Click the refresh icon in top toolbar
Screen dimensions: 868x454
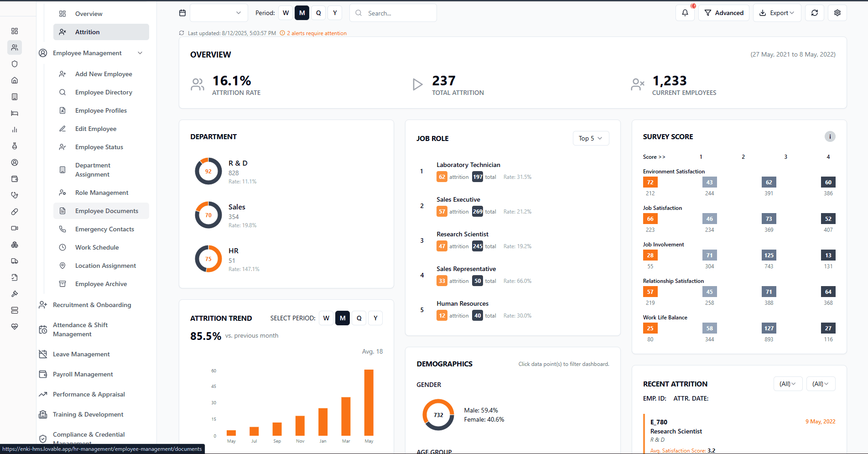[x=815, y=13]
